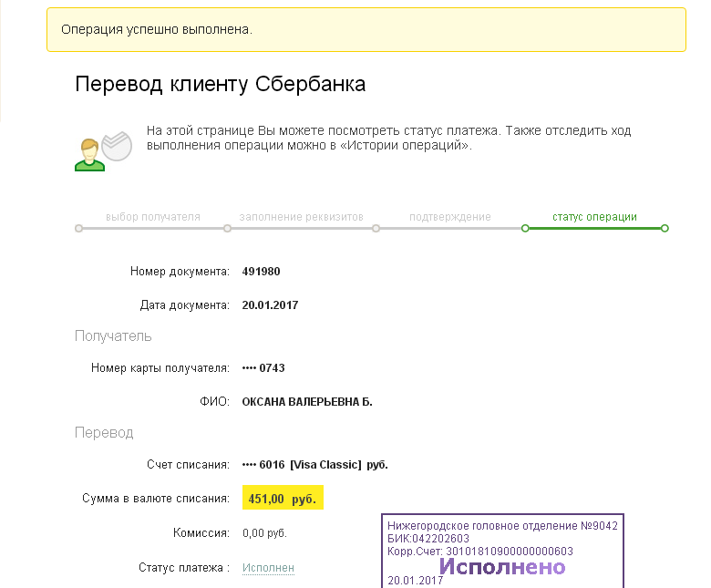
Task: Click the green circle ending the progress bar
Action: (x=665, y=228)
